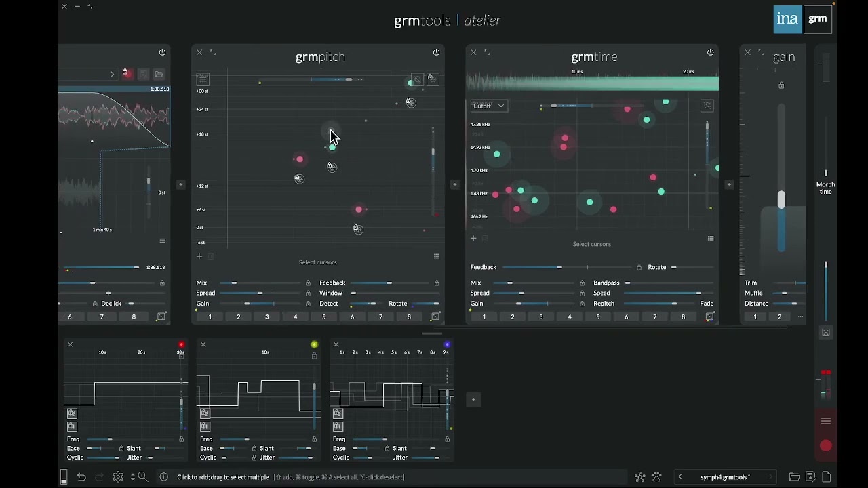Image resolution: width=868 pixels, height=488 pixels.
Task: Open the folder icon in leftmost module
Action: coord(159,74)
